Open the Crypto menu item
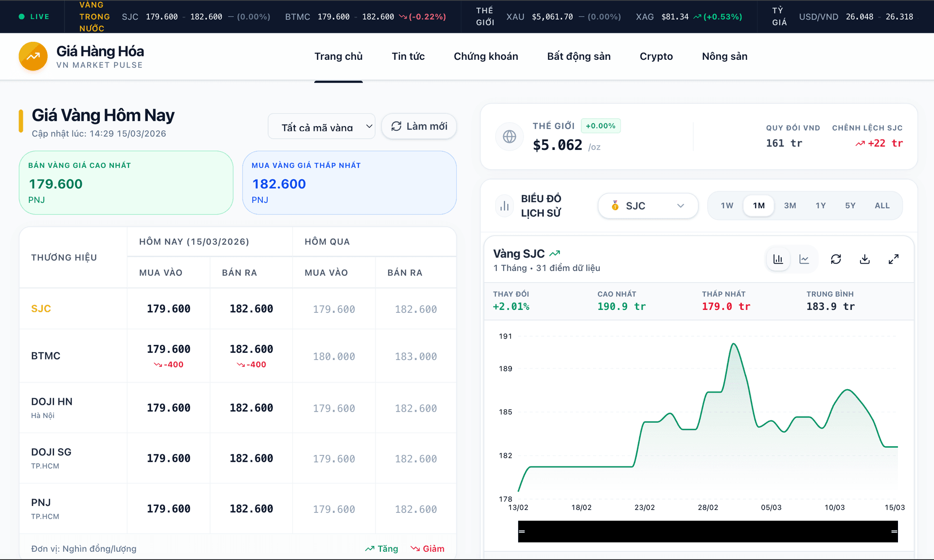This screenshot has height=560, width=934. 656,56
